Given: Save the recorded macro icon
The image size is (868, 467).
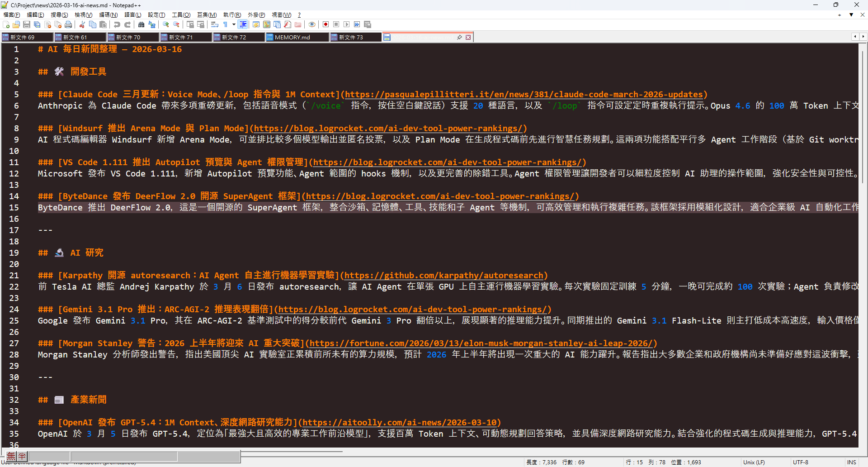Looking at the screenshot, I should tap(368, 25).
